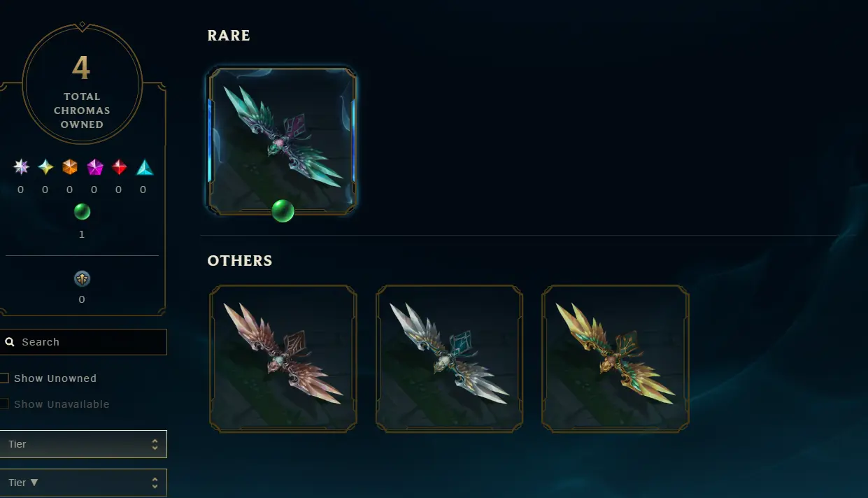The height and width of the screenshot is (498, 868).
Task: Pick the golden yellow chroma thumbnail
Action: [616, 359]
